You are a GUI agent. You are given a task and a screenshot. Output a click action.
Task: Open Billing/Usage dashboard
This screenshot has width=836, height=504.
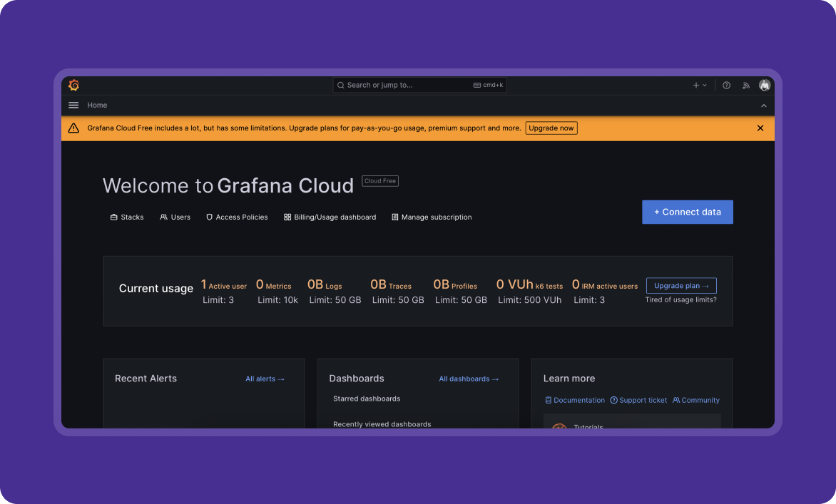pos(330,217)
